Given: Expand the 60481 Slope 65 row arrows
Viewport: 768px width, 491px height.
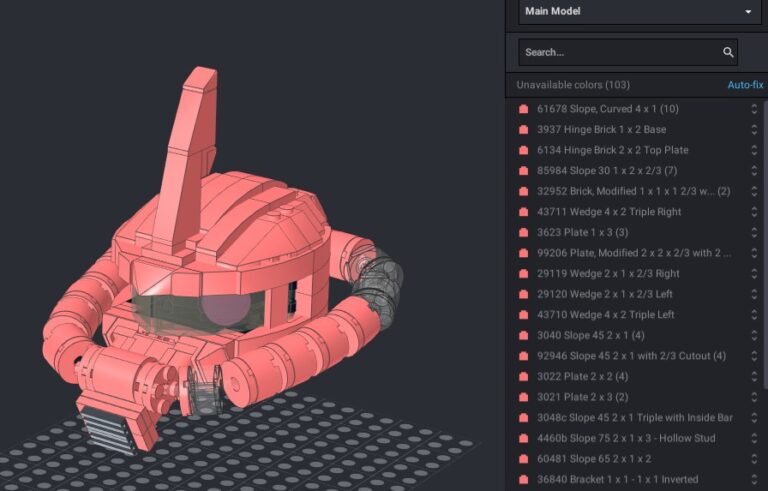Looking at the screenshot, I should tap(754, 459).
